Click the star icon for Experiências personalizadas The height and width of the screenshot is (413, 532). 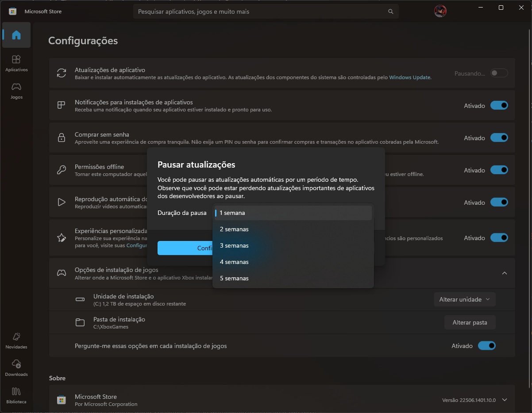[62, 237]
